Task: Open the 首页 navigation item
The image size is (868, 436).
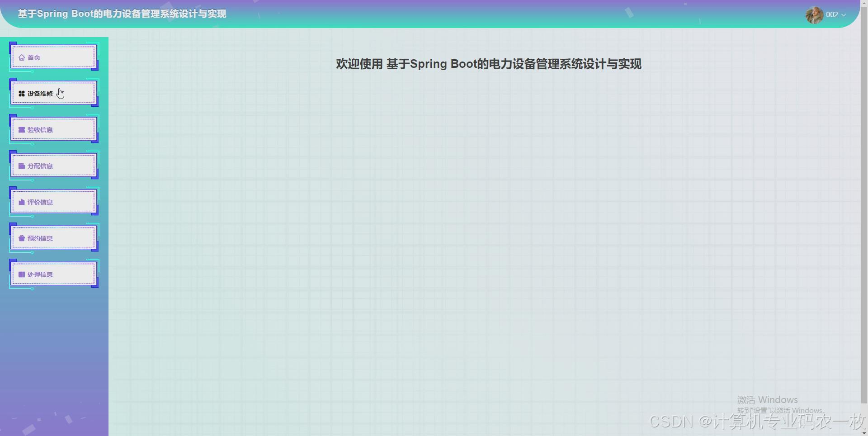Action: click(x=53, y=57)
